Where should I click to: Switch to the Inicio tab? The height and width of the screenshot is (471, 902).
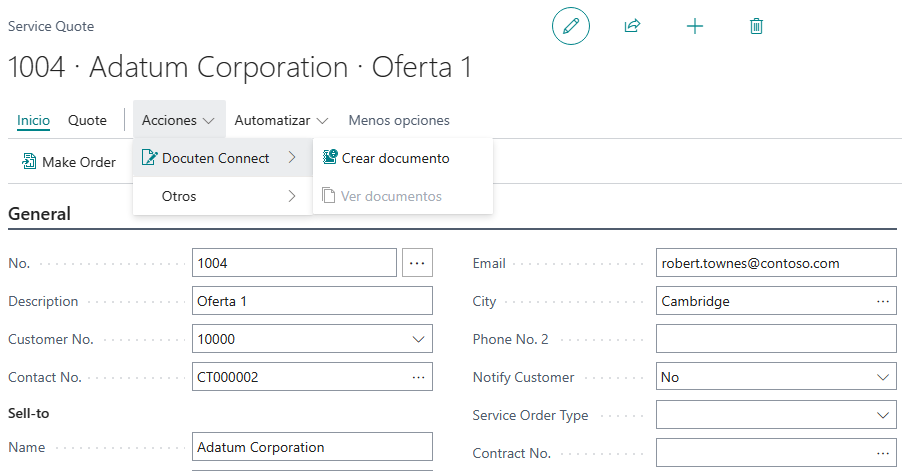click(33, 120)
